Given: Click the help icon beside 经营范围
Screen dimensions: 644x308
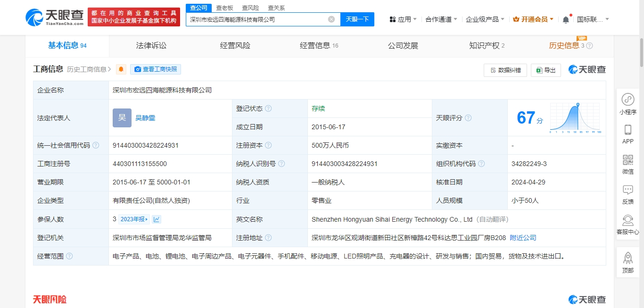Looking at the screenshot, I should tap(69, 256).
